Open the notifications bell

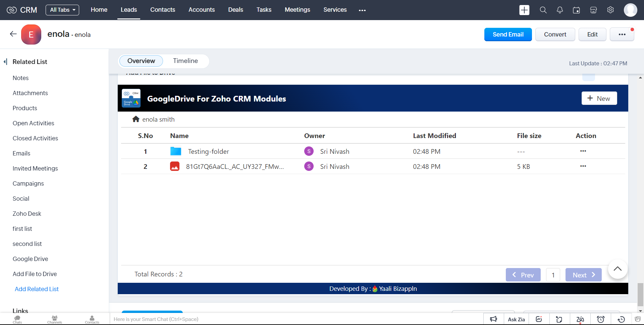[560, 10]
